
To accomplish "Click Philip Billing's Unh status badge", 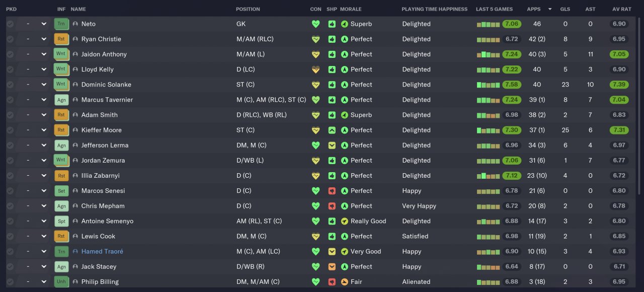I will click(x=61, y=282).
